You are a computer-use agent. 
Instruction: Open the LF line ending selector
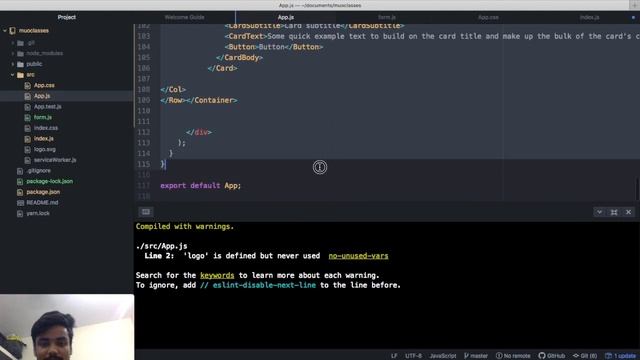(394, 356)
